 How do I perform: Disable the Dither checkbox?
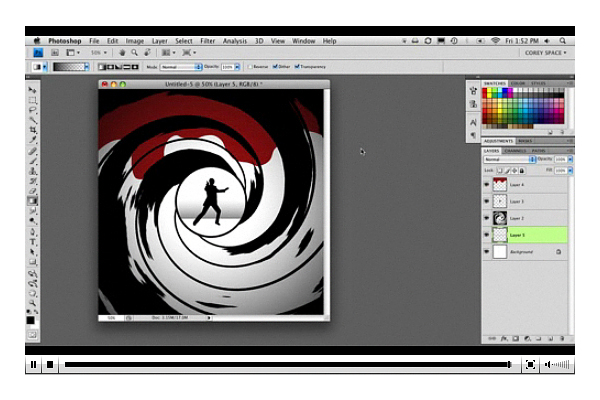(x=275, y=67)
